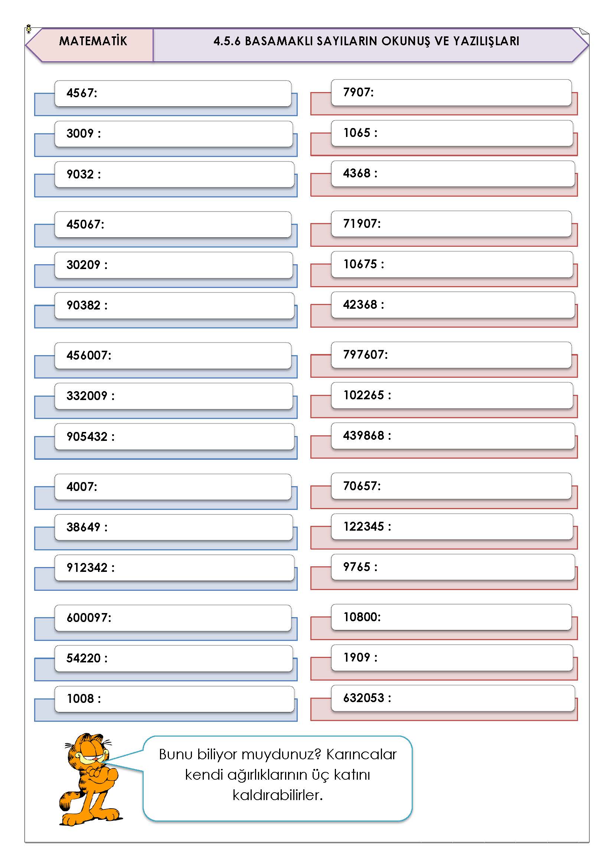This screenshot has width=614, height=868.
Task: Click the answer box for 102265
Action: click(x=452, y=396)
